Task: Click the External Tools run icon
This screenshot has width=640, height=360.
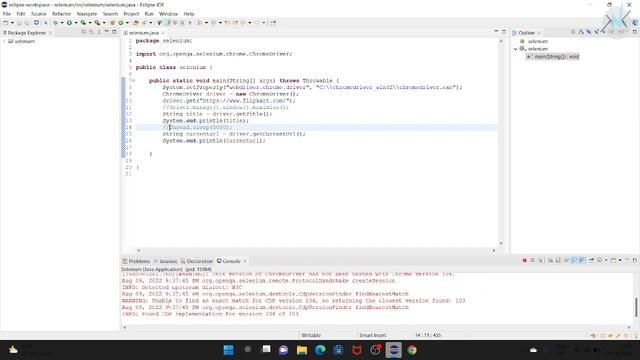Action: pos(98,23)
